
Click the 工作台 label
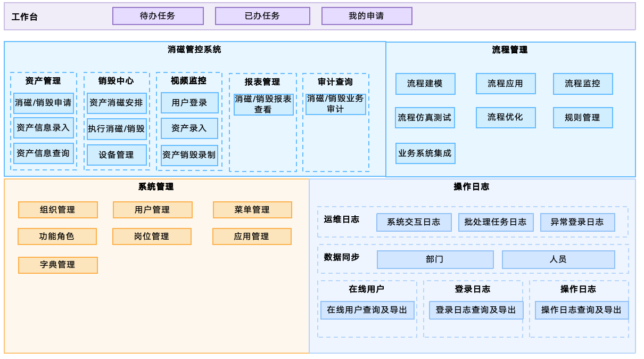coord(25,17)
